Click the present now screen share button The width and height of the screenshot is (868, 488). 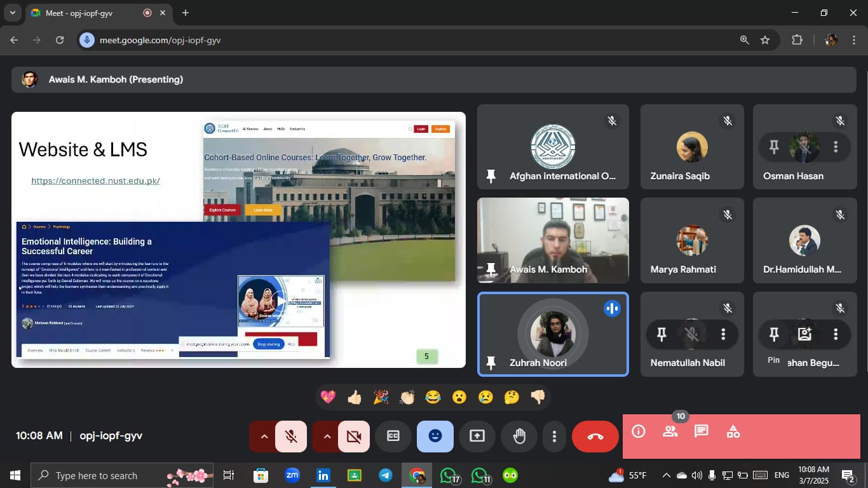point(477,437)
